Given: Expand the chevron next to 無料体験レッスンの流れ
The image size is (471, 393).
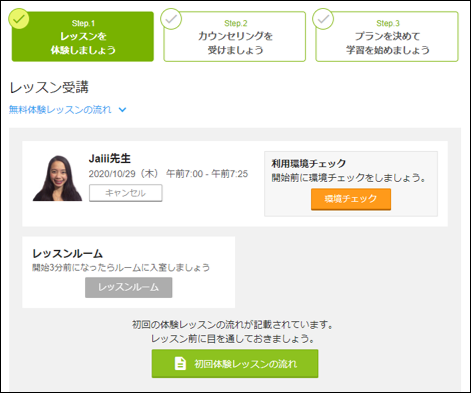Looking at the screenshot, I should 122,110.
